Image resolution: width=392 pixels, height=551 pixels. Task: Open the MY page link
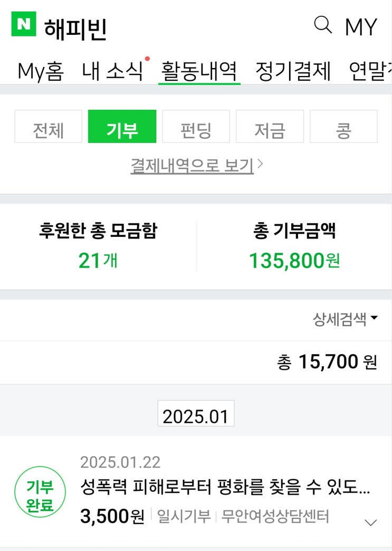(361, 27)
